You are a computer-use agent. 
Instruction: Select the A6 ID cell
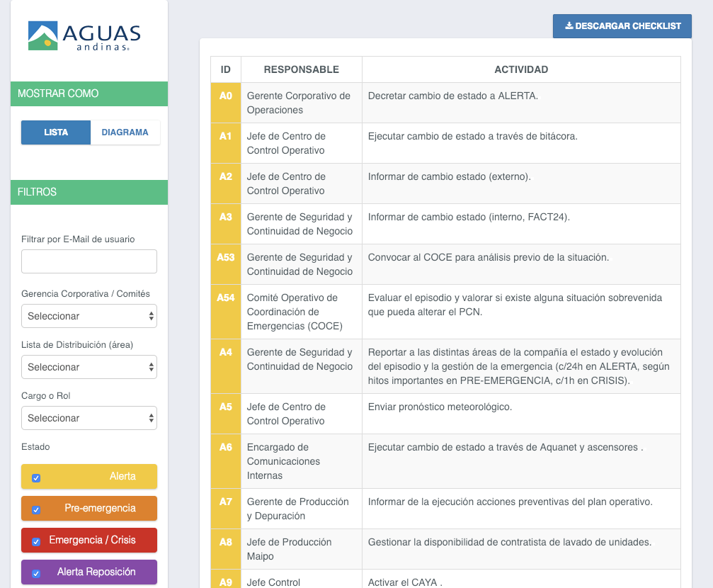coord(226,461)
